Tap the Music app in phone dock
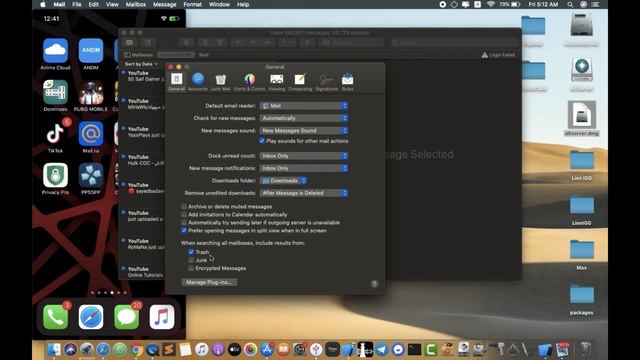 click(162, 317)
